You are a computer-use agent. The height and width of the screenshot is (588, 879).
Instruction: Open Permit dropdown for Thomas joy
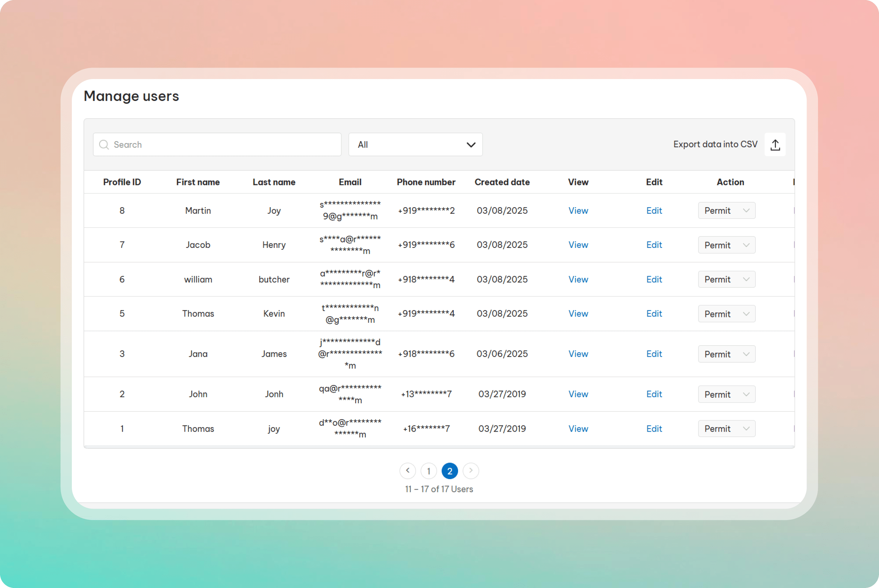click(x=726, y=429)
